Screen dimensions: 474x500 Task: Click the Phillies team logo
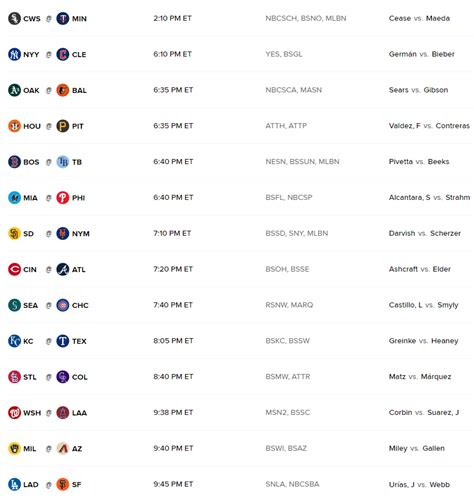63,198
